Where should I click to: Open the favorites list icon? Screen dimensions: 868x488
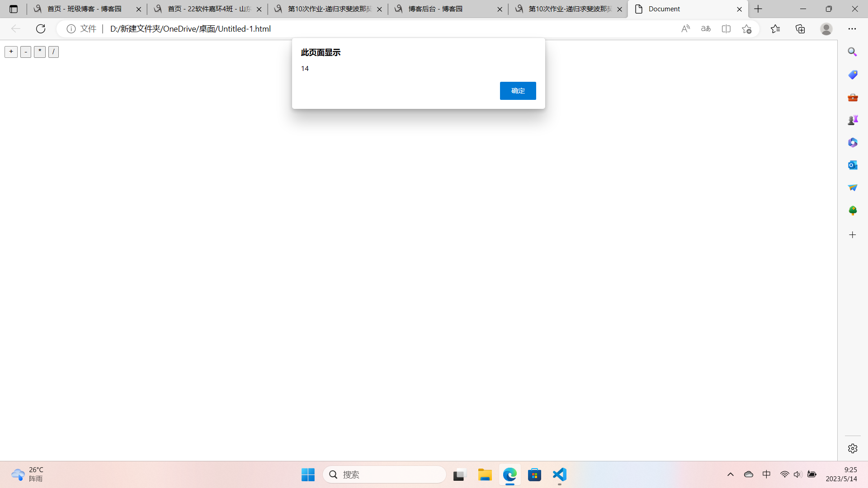click(775, 29)
